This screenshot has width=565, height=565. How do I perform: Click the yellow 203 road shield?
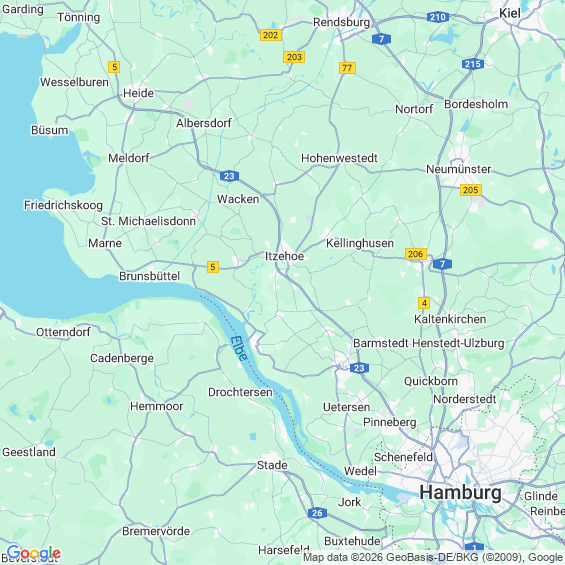coord(294,57)
